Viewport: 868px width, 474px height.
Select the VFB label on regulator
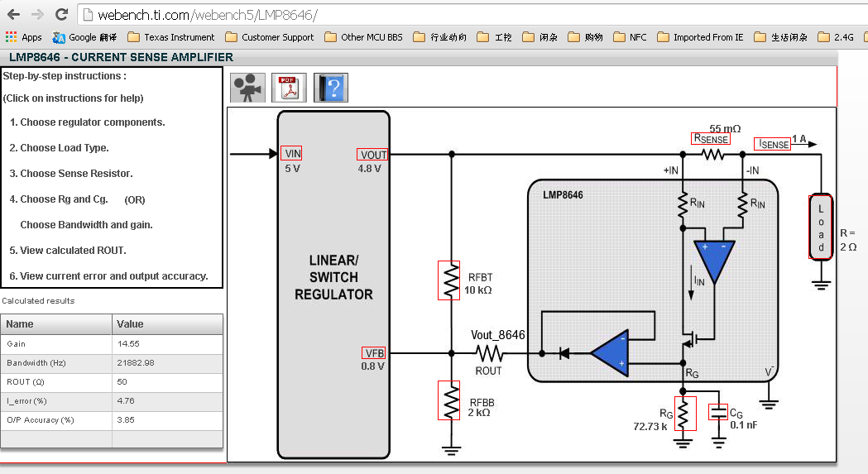pos(374,352)
